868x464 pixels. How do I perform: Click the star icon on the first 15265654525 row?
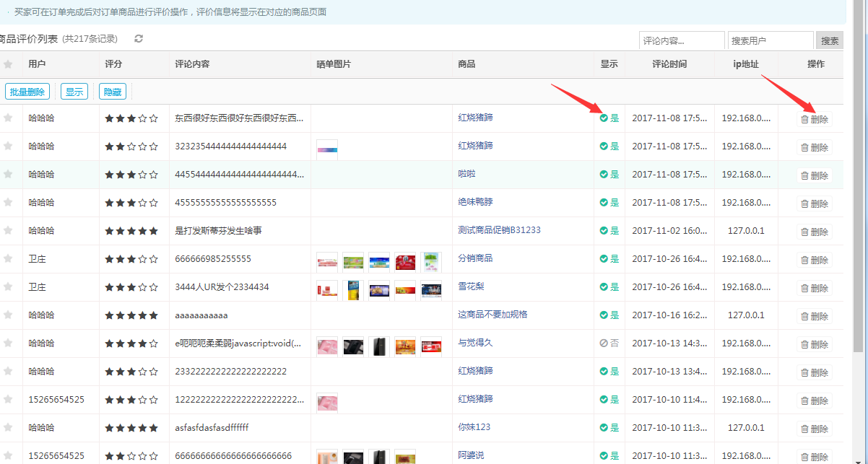(8, 400)
